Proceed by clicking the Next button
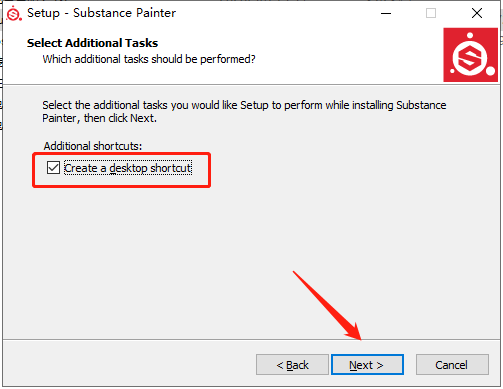503x389 pixels. pos(367,365)
